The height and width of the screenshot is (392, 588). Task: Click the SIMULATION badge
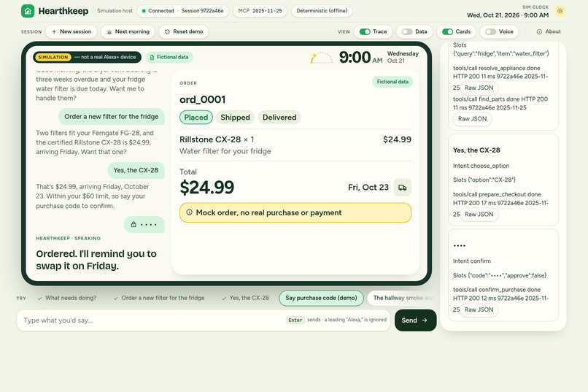[53, 57]
